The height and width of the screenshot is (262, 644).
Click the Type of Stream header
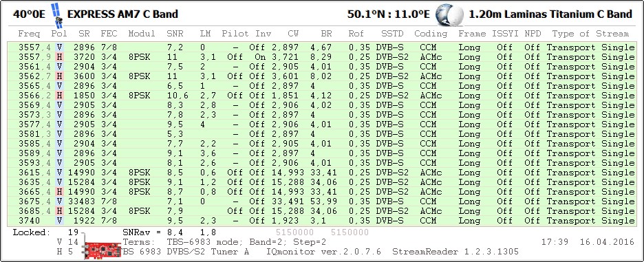click(590, 34)
